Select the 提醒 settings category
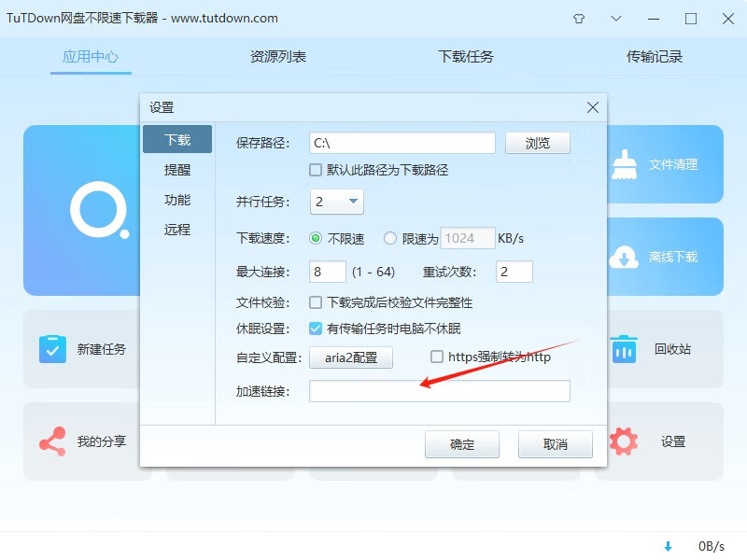 [x=177, y=170]
